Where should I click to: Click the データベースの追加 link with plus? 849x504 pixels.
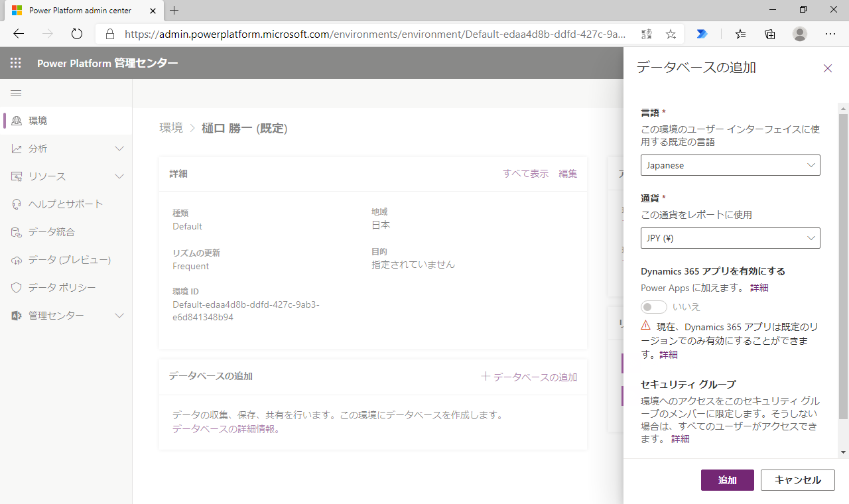529,377
